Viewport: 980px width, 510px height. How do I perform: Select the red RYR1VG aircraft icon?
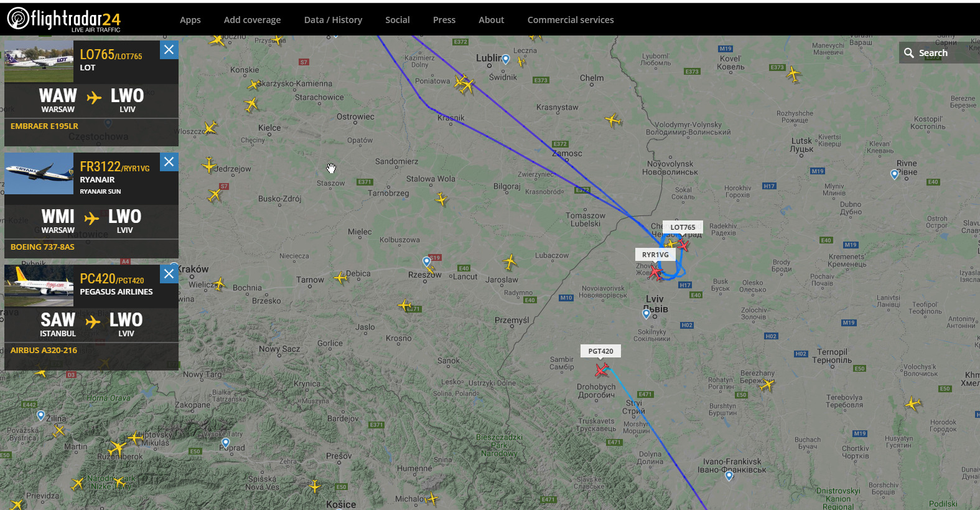pyautogui.click(x=656, y=273)
